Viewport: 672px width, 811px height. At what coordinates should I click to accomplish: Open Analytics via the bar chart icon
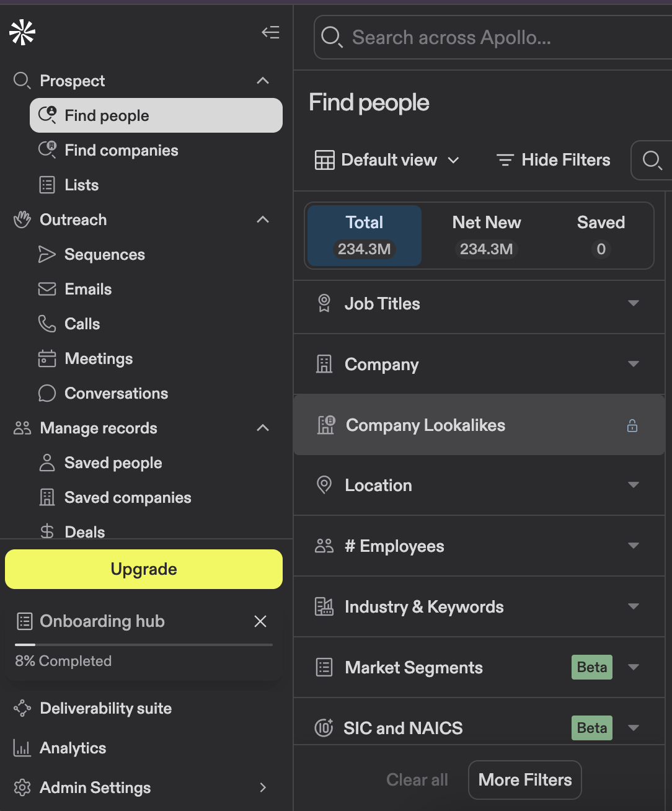22,748
